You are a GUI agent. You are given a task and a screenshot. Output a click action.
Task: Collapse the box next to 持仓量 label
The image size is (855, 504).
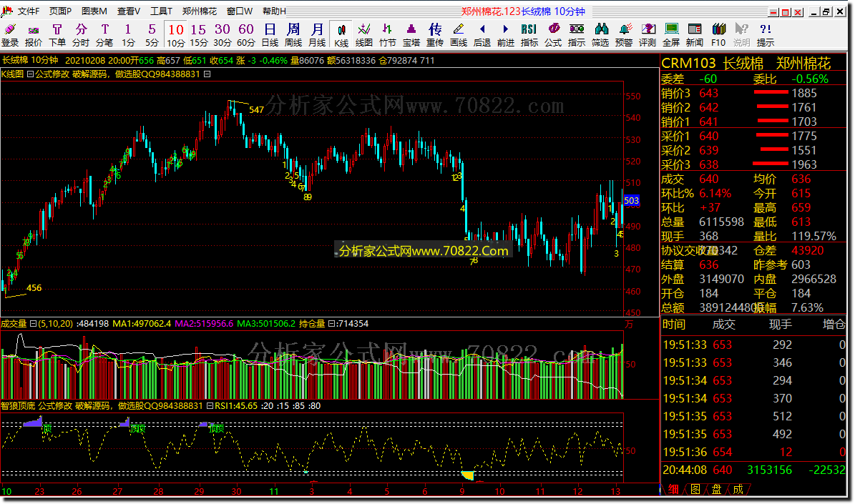331,324
